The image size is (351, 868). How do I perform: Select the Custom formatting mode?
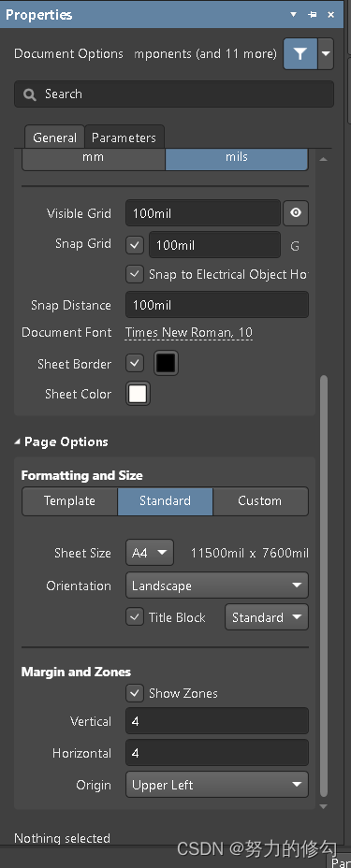(x=260, y=501)
